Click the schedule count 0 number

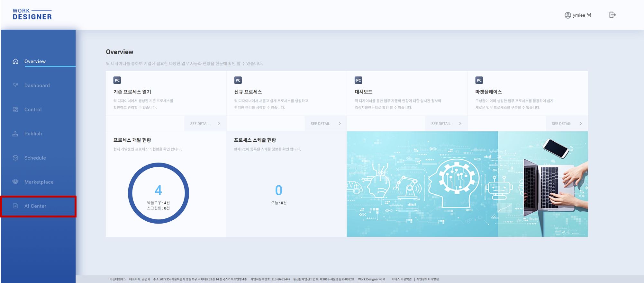coord(279,190)
